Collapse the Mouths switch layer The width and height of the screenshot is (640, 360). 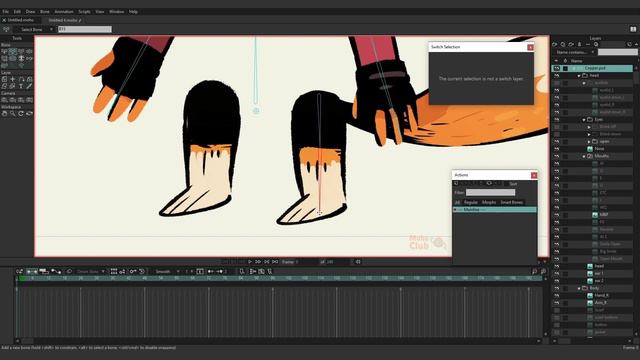coord(584,156)
